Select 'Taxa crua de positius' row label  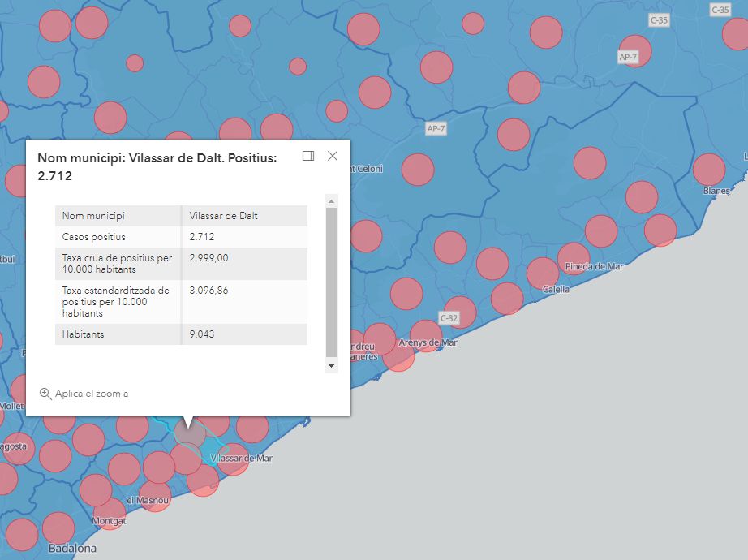pos(118,264)
